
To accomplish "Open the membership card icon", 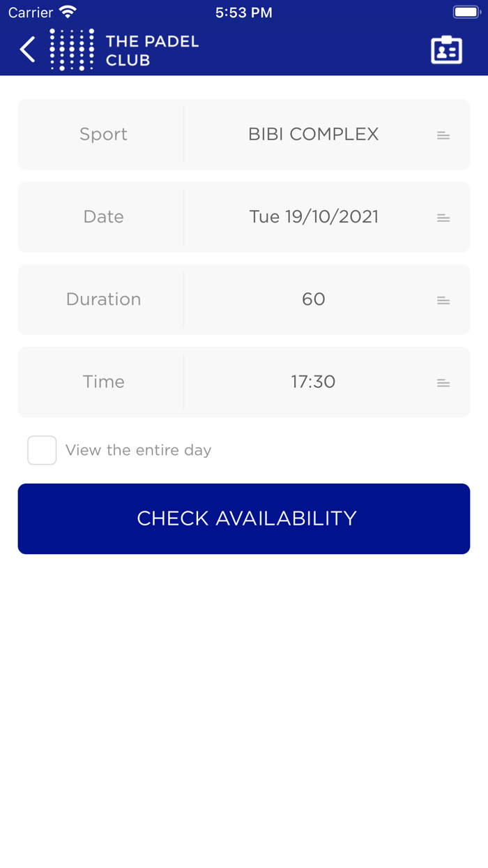I will click(446, 50).
